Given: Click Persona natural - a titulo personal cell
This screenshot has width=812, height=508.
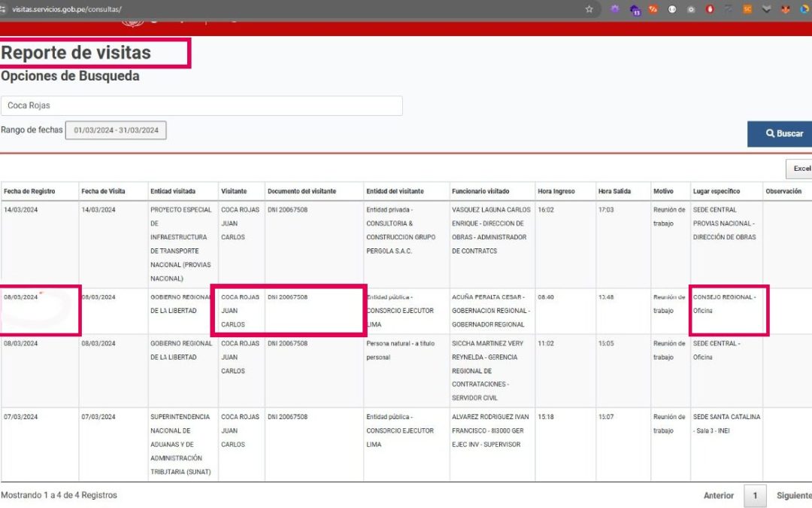Looking at the screenshot, I should click(407, 370).
